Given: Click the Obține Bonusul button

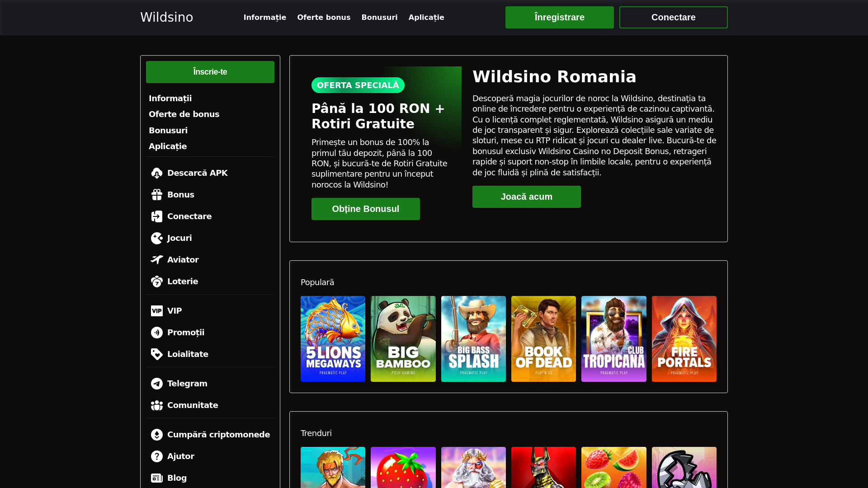Looking at the screenshot, I should (366, 209).
